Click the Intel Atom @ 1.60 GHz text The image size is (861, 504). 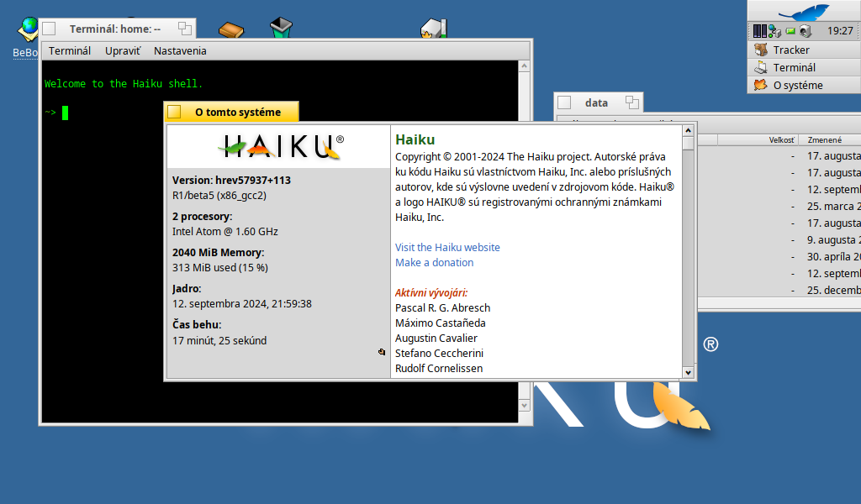tap(225, 232)
